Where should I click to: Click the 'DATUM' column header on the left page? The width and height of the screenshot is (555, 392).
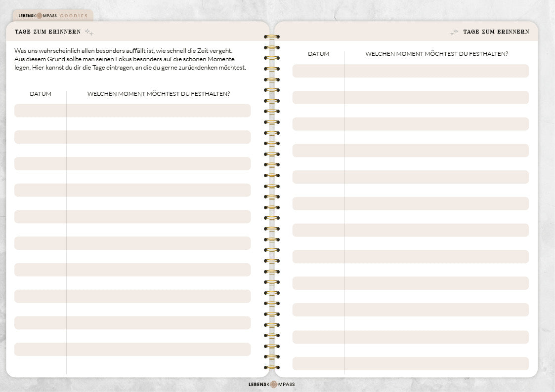tap(41, 94)
